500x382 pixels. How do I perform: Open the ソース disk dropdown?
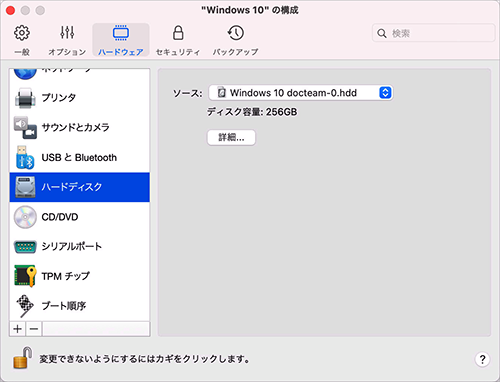(301, 93)
